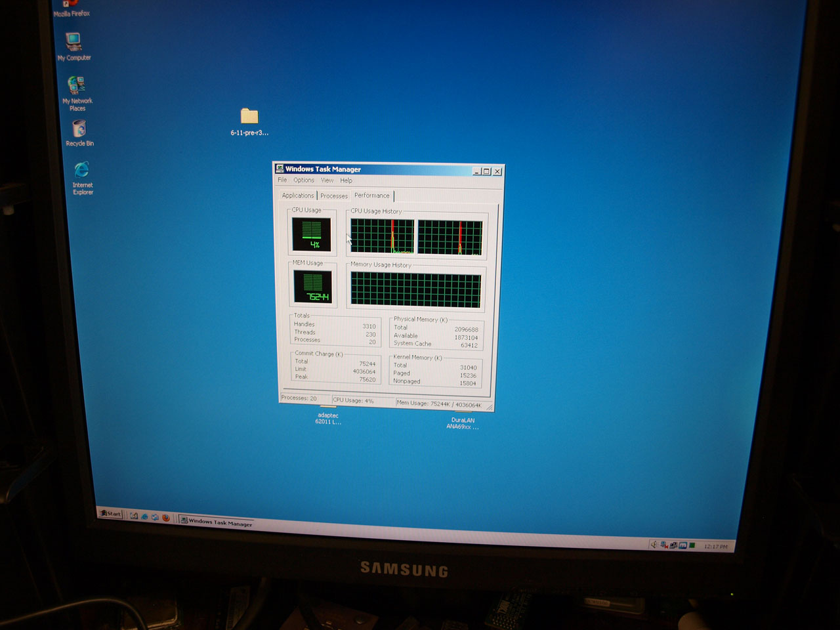Click Kernel Memory Nonpaged value 15804

(468, 383)
